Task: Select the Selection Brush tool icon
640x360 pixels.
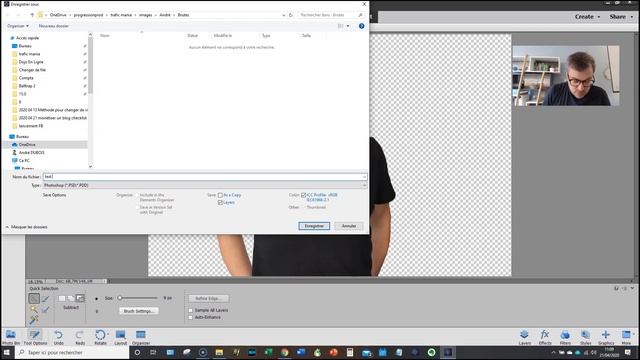Action: coord(45,299)
